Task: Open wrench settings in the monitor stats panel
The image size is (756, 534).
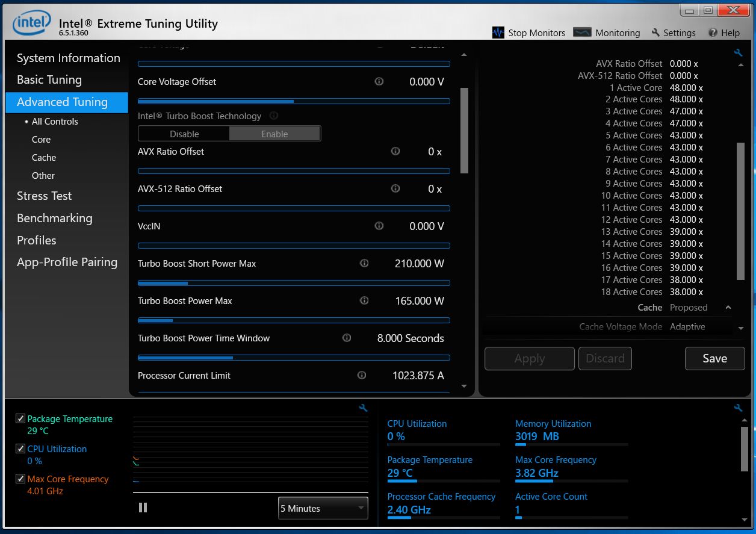Action: [x=739, y=408]
